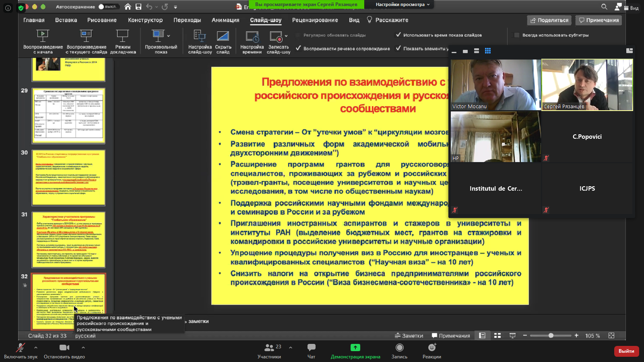
Task: Open Zoom meeting info icon
Action: coord(8,7)
